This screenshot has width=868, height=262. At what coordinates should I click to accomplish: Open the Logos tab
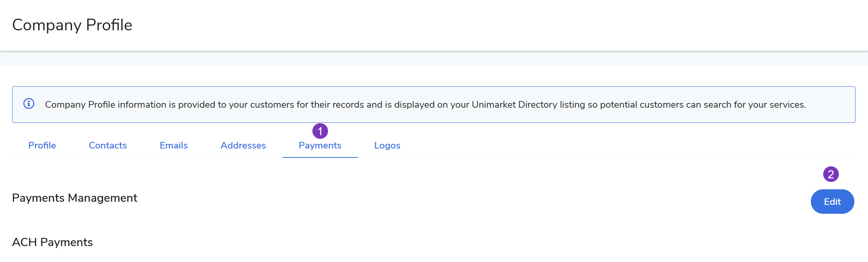coord(387,145)
